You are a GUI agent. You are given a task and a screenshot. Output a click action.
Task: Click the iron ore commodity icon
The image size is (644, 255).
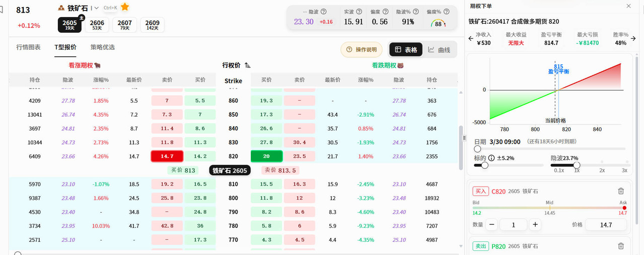[61, 8]
